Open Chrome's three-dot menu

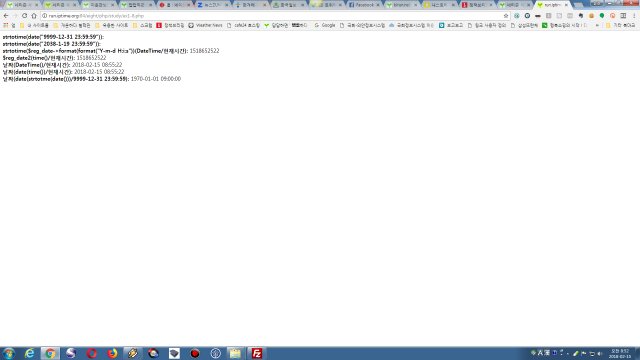click(634, 16)
